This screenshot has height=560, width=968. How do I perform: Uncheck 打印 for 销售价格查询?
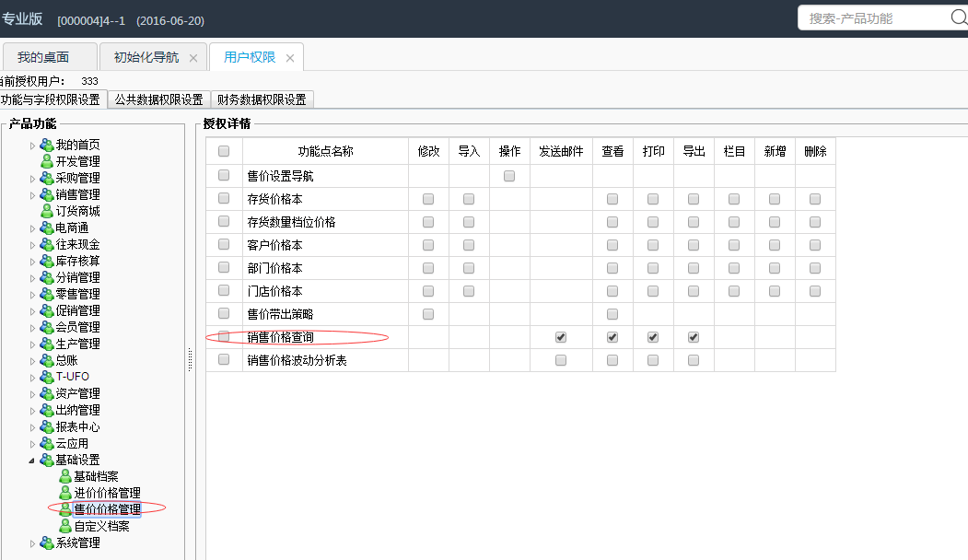[652, 337]
